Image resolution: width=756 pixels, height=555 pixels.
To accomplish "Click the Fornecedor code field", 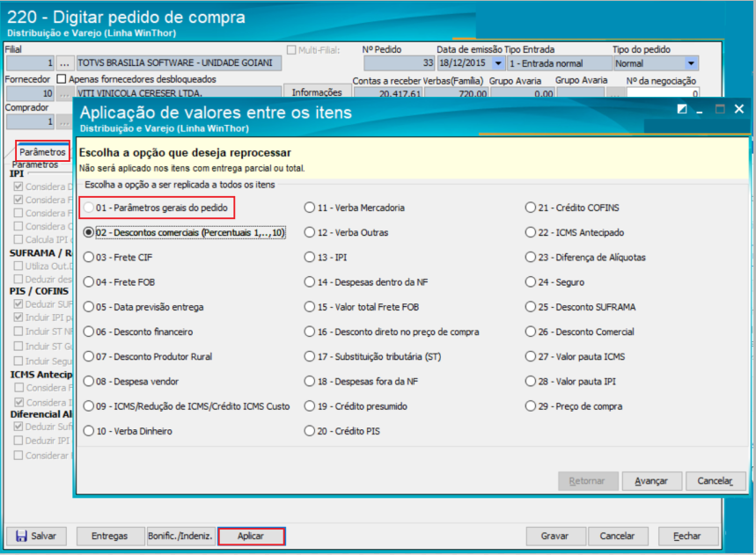I will 30,93.
